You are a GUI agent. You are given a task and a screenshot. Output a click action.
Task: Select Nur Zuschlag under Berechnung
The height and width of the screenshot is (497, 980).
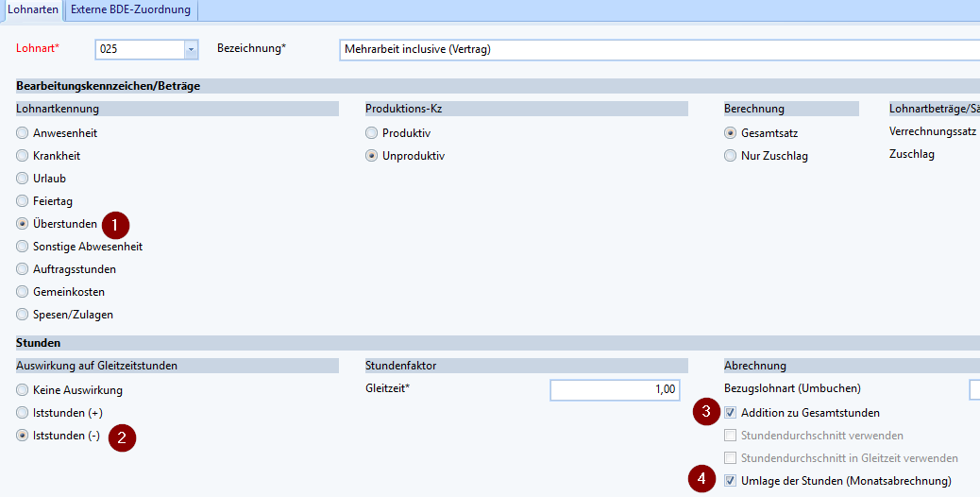(x=731, y=156)
